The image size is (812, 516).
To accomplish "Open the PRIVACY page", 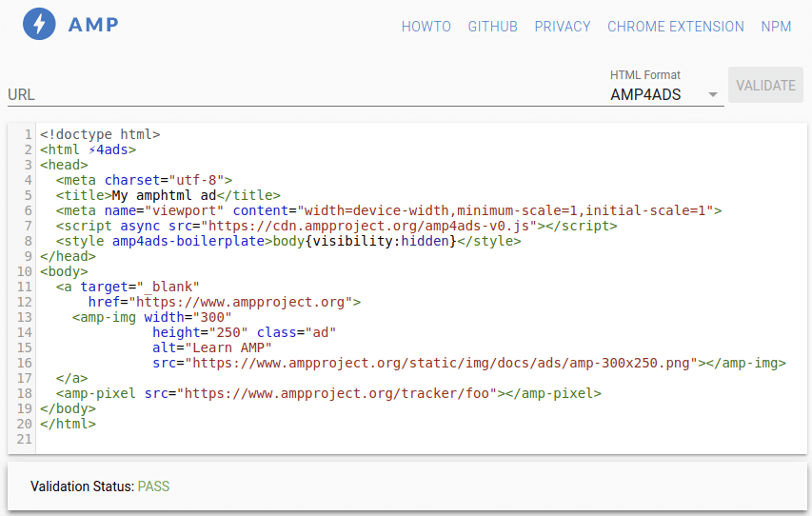I will point(563,27).
